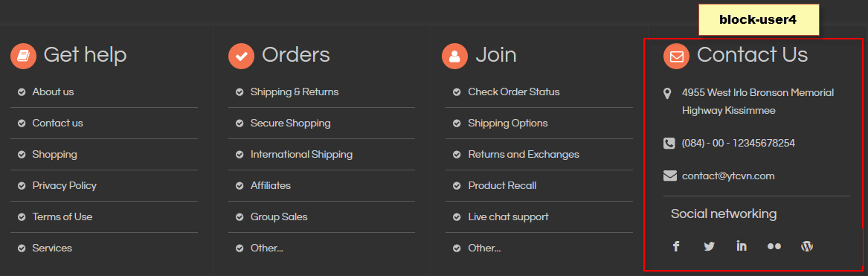
Task: Click the contact@ytcvn.com email address
Action: pos(728,176)
